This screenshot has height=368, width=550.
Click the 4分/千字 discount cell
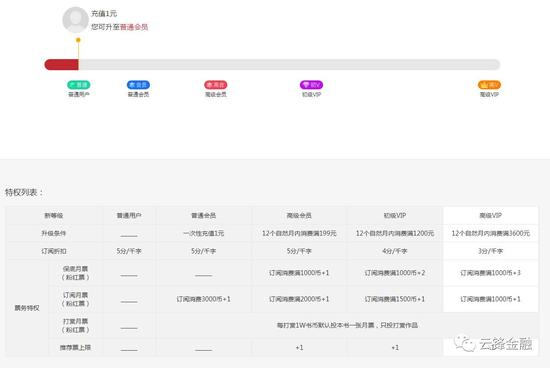(x=395, y=251)
